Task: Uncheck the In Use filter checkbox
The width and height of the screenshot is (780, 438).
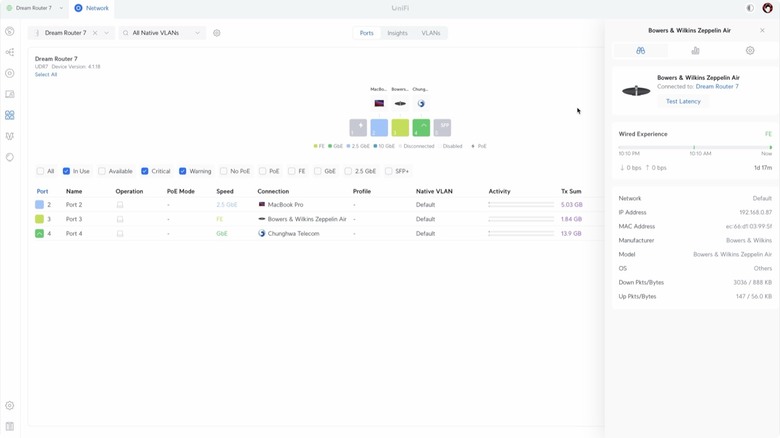Action: pyautogui.click(x=66, y=171)
